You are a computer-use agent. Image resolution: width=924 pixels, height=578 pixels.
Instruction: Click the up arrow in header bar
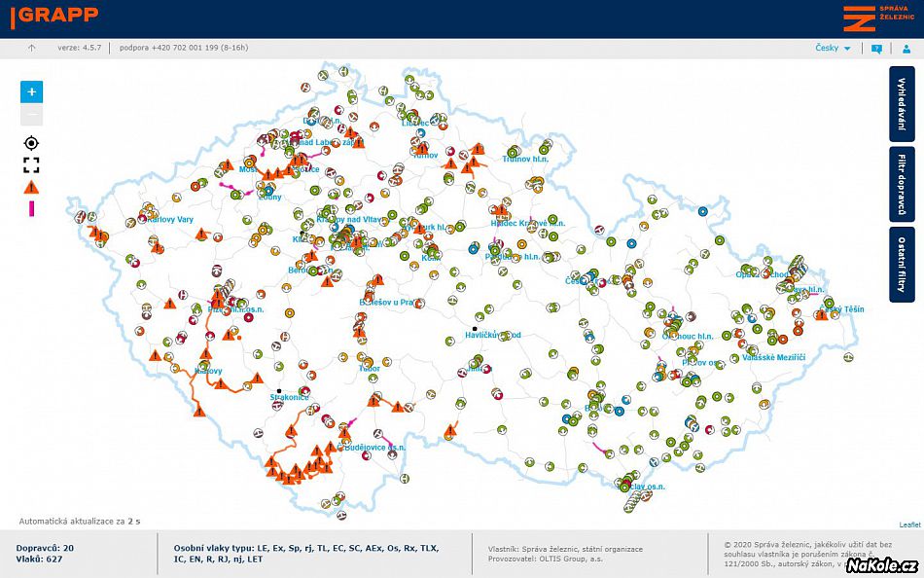pyautogui.click(x=31, y=48)
